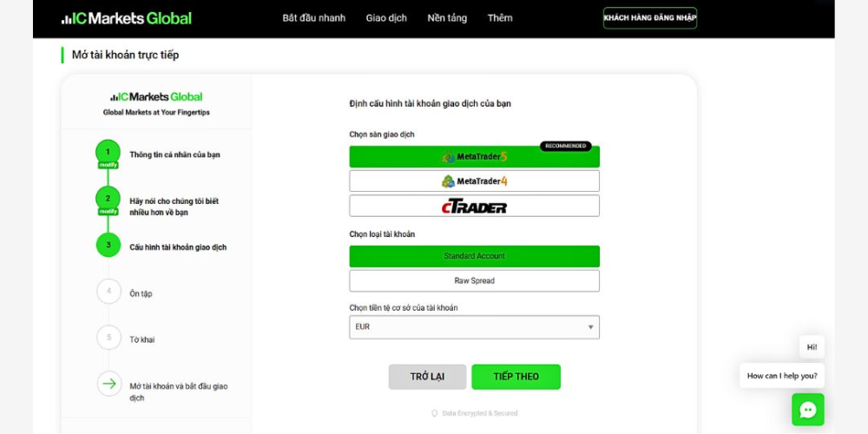Select MetaTrader 5 platform option
The width and height of the screenshot is (868, 434).
[474, 157]
